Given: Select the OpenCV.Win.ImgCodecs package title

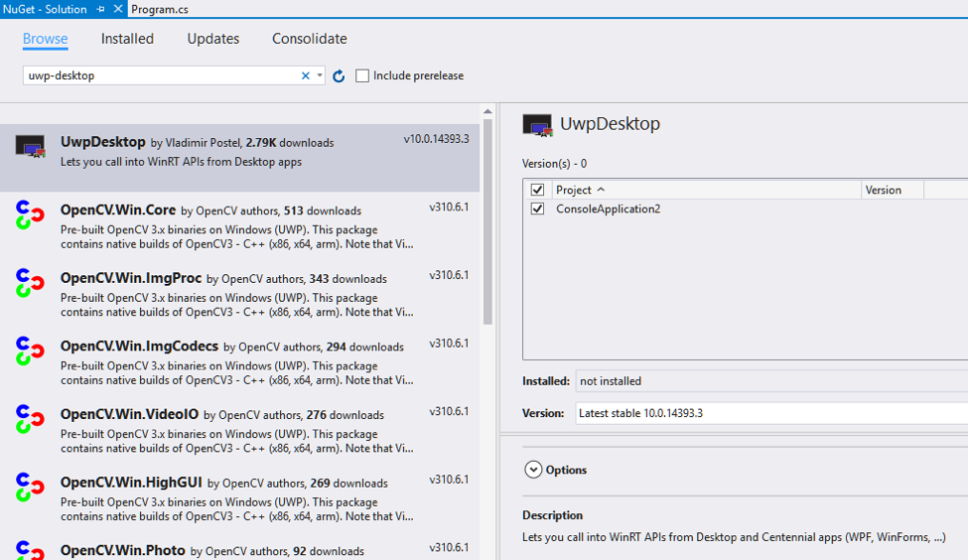Looking at the screenshot, I should [140, 347].
